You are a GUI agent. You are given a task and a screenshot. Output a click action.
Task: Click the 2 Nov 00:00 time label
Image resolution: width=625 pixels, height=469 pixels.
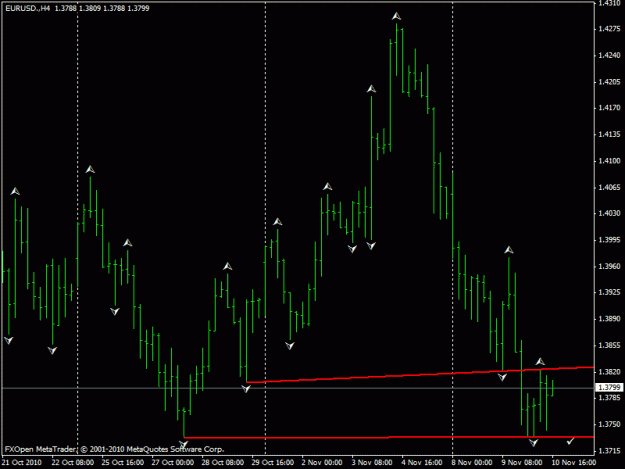coord(322,462)
